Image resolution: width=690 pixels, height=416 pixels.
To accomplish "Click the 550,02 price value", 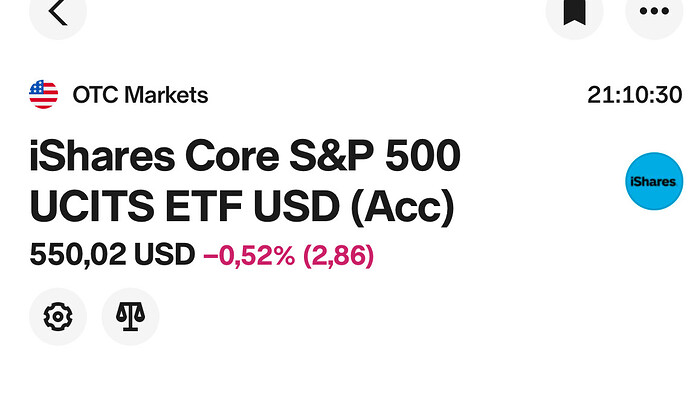I will coord(74,256).
